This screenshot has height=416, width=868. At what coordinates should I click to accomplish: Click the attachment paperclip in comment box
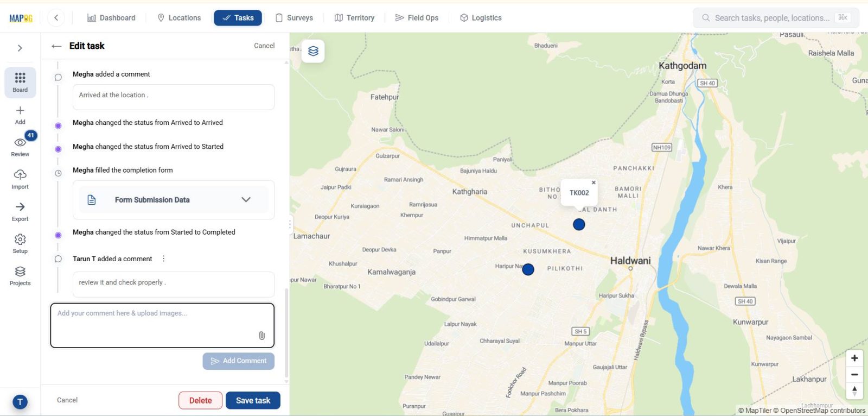click(262, 336)
